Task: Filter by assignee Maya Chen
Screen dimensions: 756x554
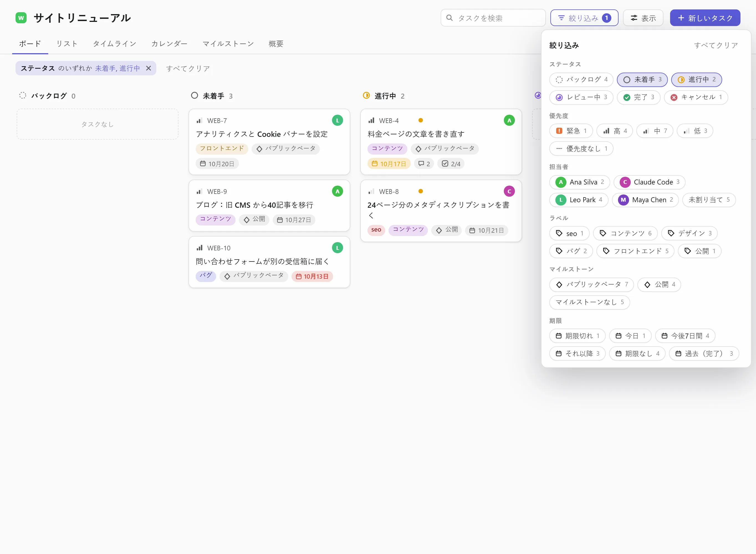Action: (x=645, y=200)
